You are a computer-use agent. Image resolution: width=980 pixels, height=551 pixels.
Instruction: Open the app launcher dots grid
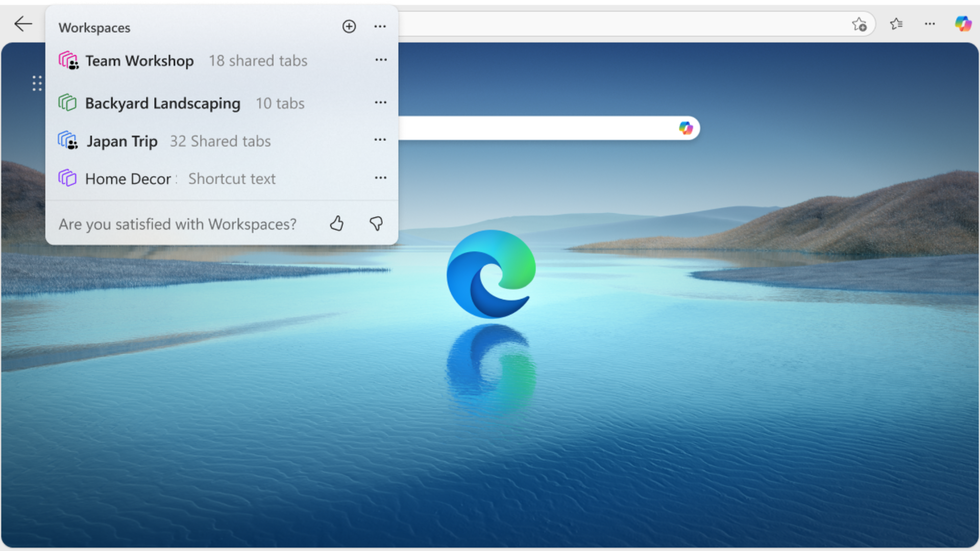coord(37,83)
